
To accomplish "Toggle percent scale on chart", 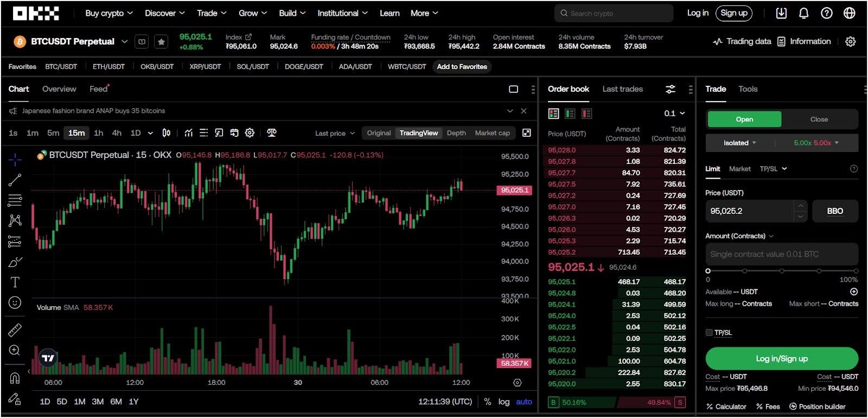I will tap(488, 402).
